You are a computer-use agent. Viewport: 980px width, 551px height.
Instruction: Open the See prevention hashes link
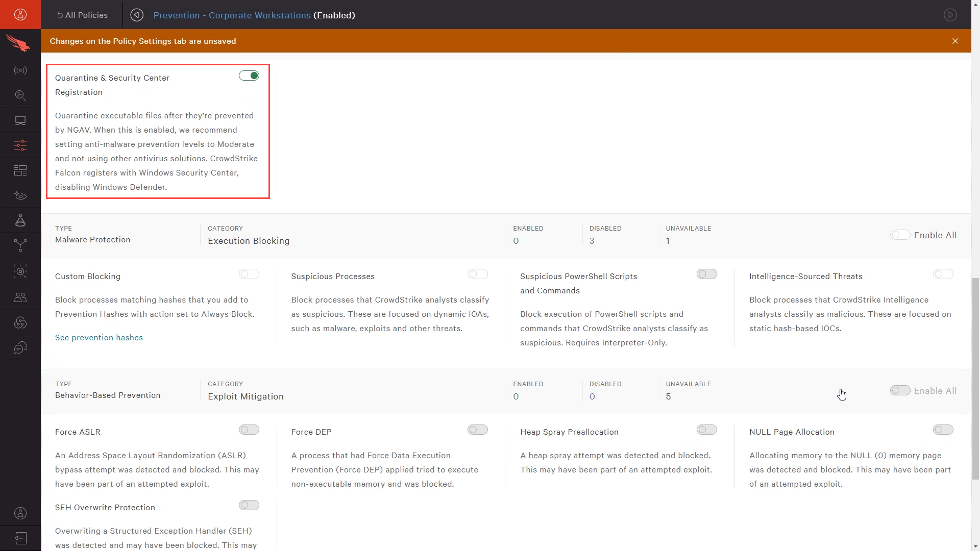coord(99,337)
